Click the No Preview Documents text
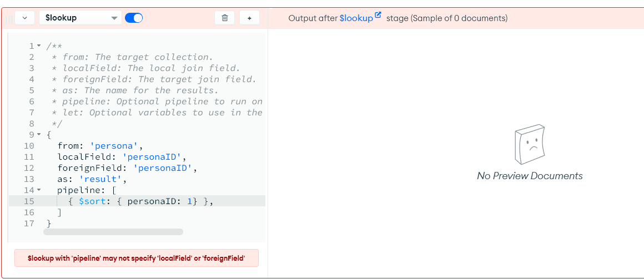Screen dimensions: 644x279 pos(530,176)
